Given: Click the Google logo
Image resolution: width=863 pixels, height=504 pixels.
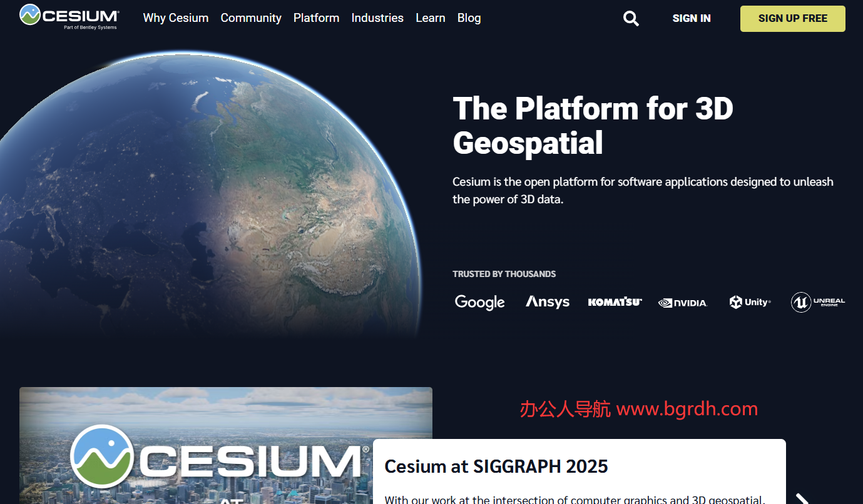Looking at the screenshot, I should [x=480, y=303].
